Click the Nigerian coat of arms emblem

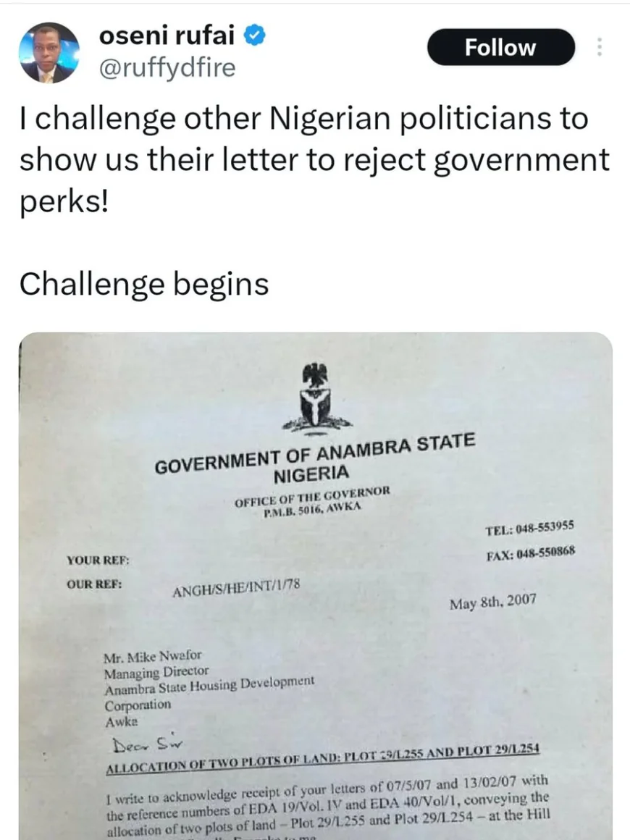point(316,398)
